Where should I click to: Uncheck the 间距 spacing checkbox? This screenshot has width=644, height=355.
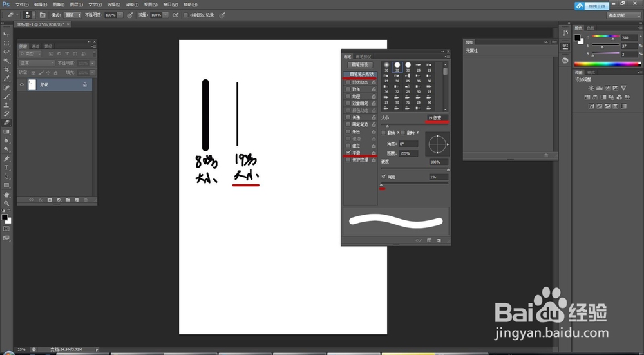tap(384, 177)
